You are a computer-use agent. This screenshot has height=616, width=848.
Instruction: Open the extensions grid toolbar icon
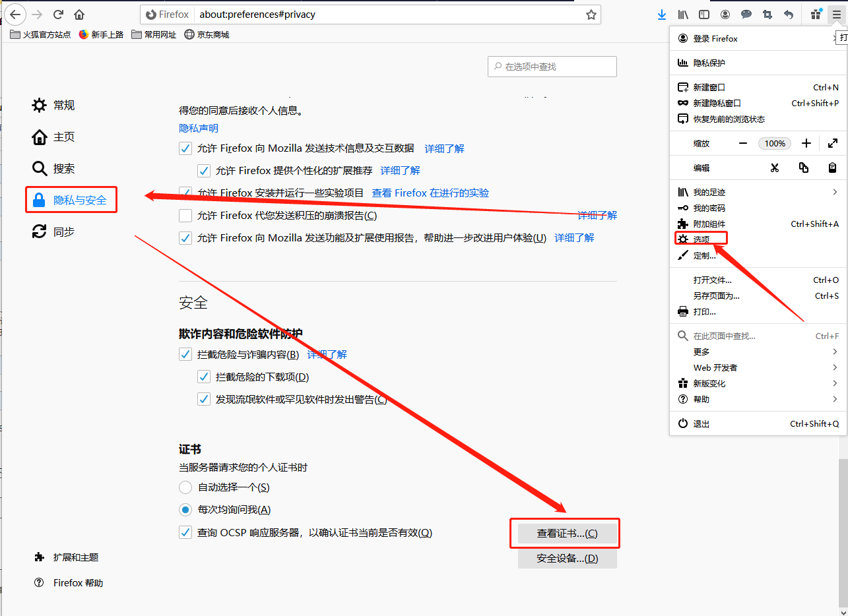tap(816, 14)
